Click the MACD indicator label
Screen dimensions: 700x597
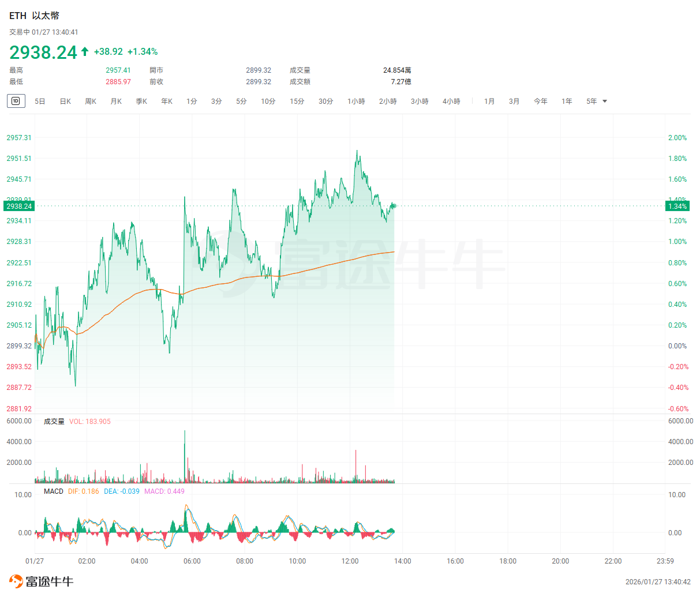point(54,491)
